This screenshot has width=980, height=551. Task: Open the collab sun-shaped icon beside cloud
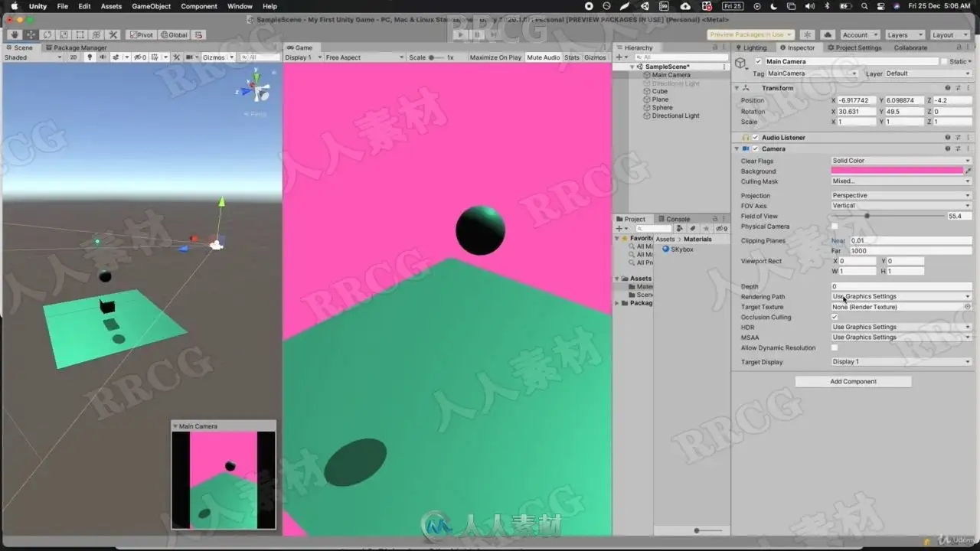807,34
